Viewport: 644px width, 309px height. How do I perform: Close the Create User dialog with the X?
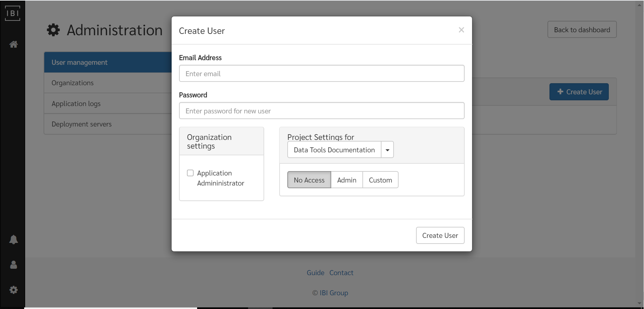point(461,30)
